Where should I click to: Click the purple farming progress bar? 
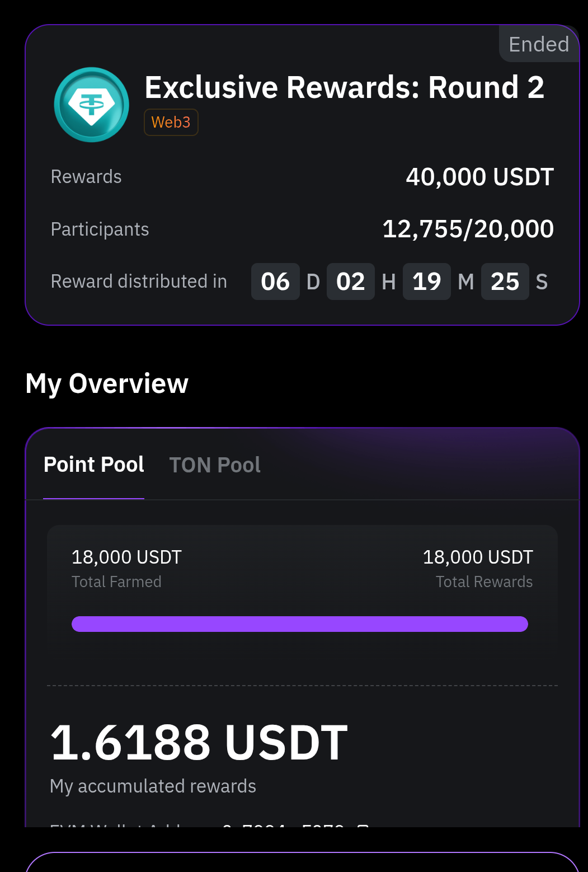click(300, 624)
